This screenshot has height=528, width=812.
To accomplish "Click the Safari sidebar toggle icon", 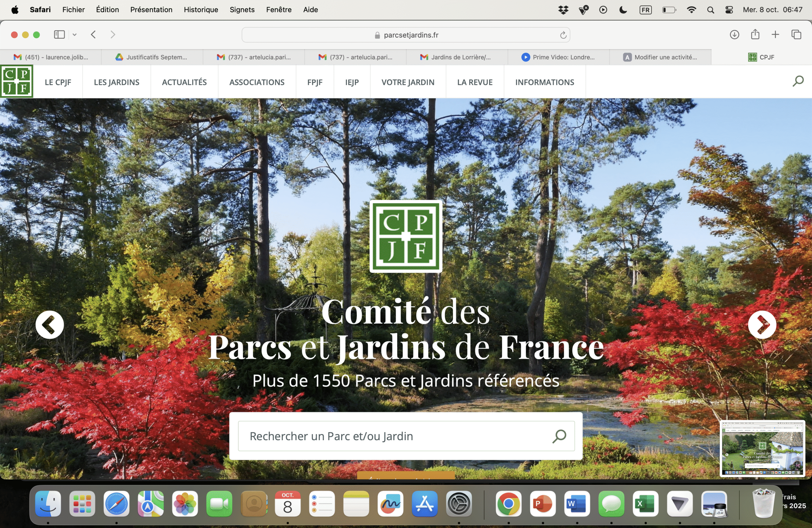I will [59, 35].
